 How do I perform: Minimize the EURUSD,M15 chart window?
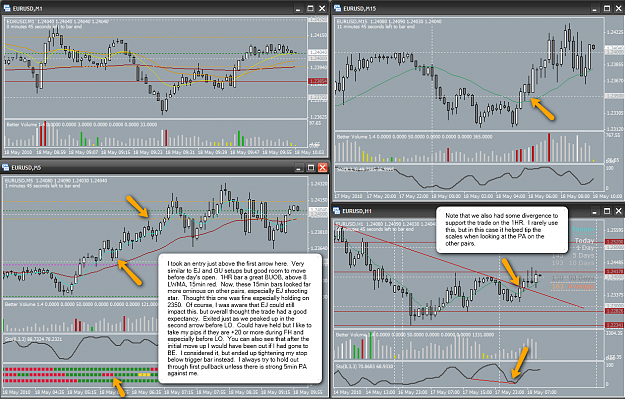pos(595,8)
